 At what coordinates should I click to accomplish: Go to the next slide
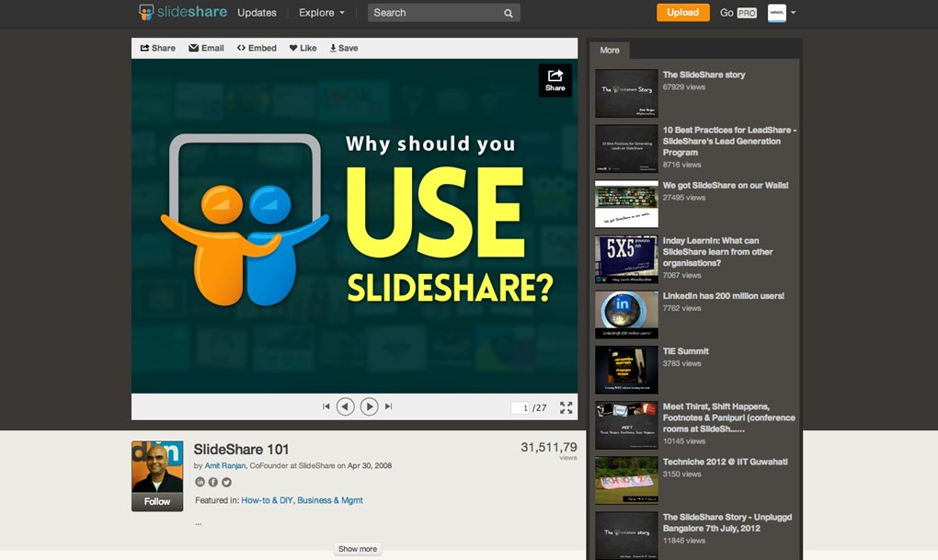click(369, 406)
